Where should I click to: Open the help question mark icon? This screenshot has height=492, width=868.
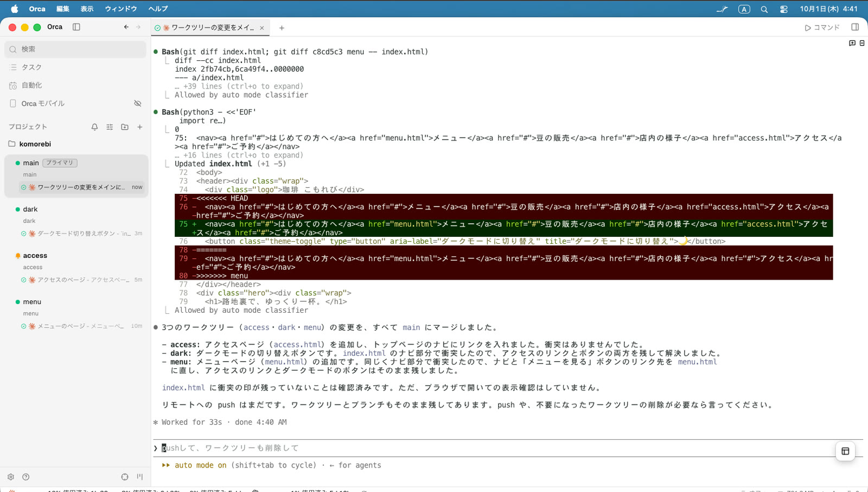25,477
